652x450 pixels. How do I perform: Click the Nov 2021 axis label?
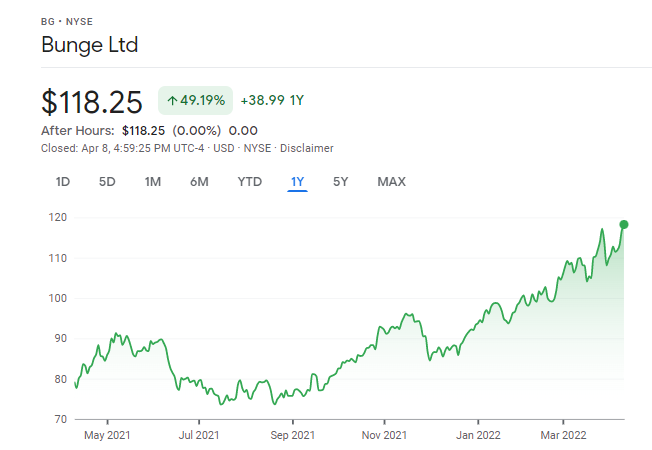384,435
